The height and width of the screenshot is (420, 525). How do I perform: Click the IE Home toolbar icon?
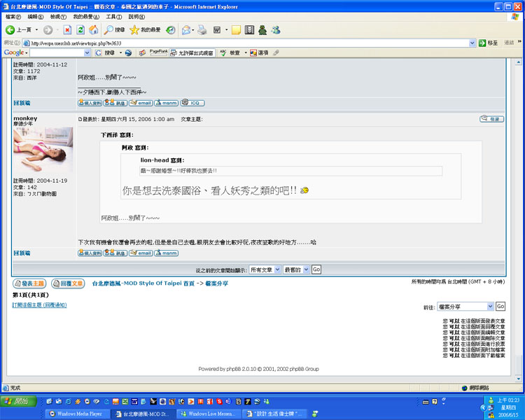click(x=93, y=30)
